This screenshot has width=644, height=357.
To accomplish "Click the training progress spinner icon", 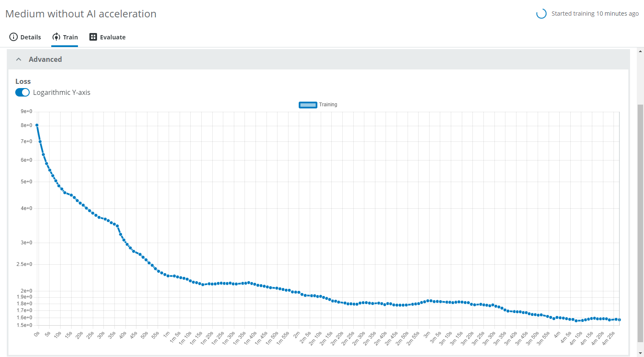I will click(x=541, y=14).
